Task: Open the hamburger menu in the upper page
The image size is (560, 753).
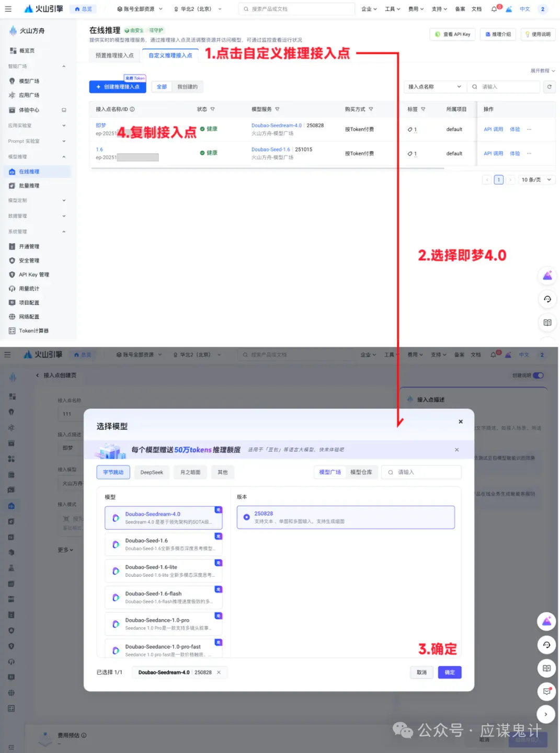Action: point(8,9)
